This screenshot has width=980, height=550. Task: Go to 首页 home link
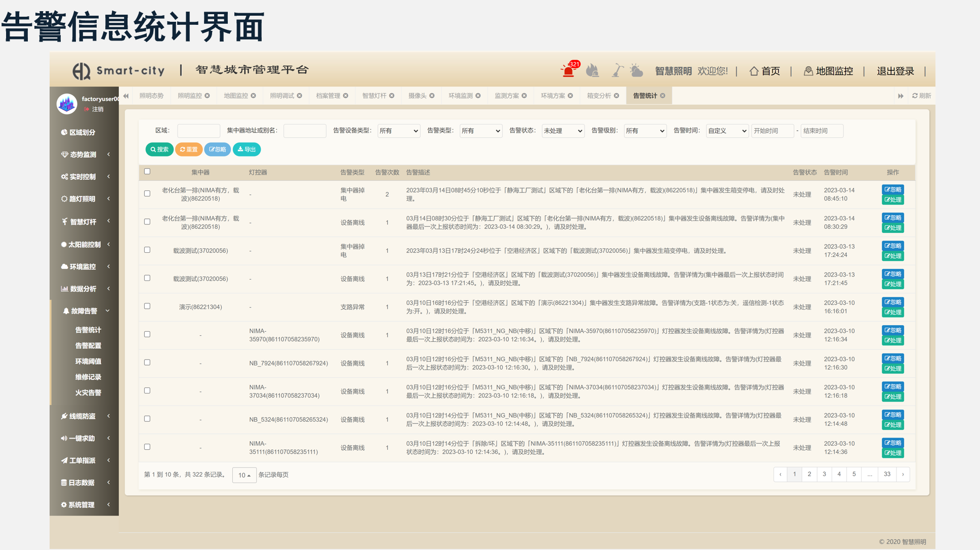tap(764, 71)
